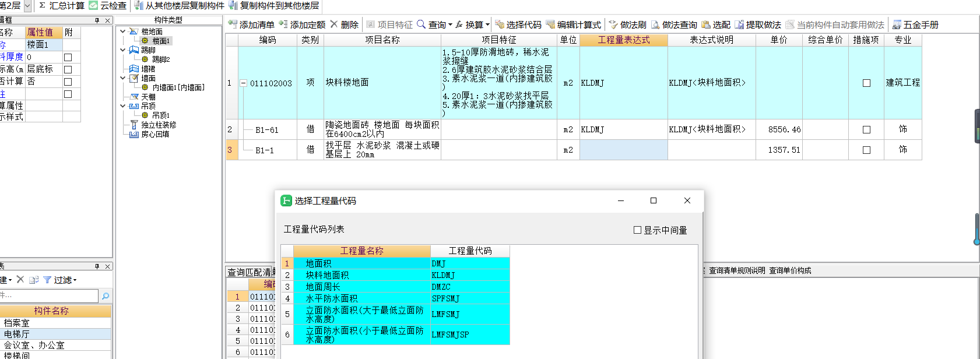Close the property editor panel
980x359 pixels.
click(x=107, y=20)
